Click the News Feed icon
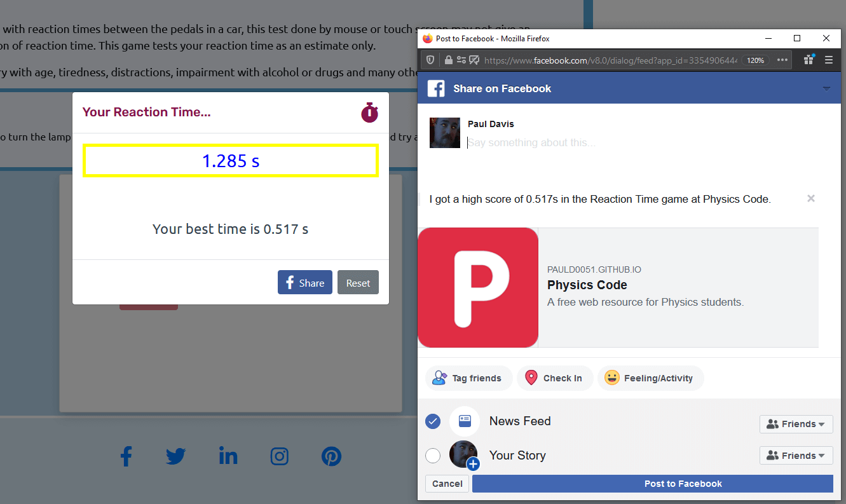 465,421
